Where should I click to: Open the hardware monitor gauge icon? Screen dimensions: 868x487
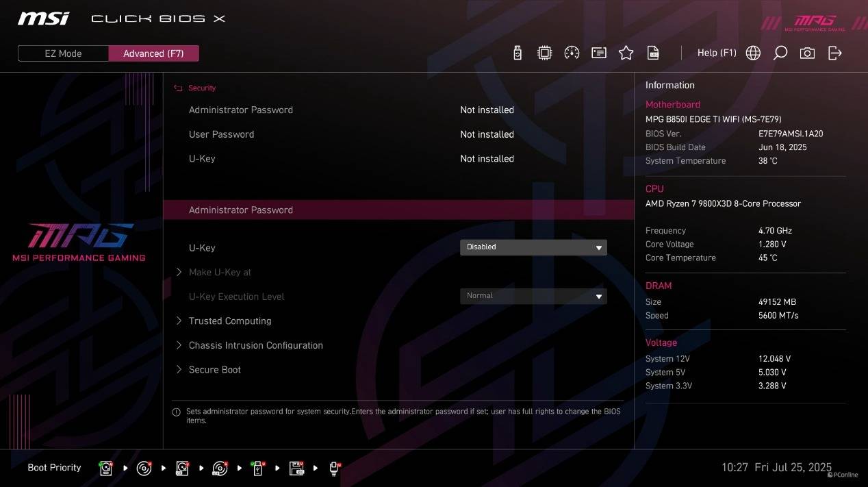click(572, 53)
